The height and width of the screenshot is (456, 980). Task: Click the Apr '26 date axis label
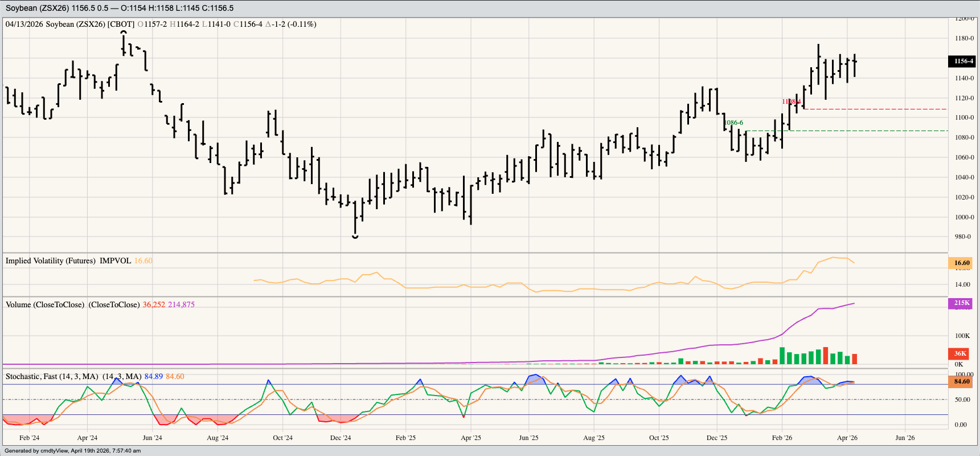847,438
